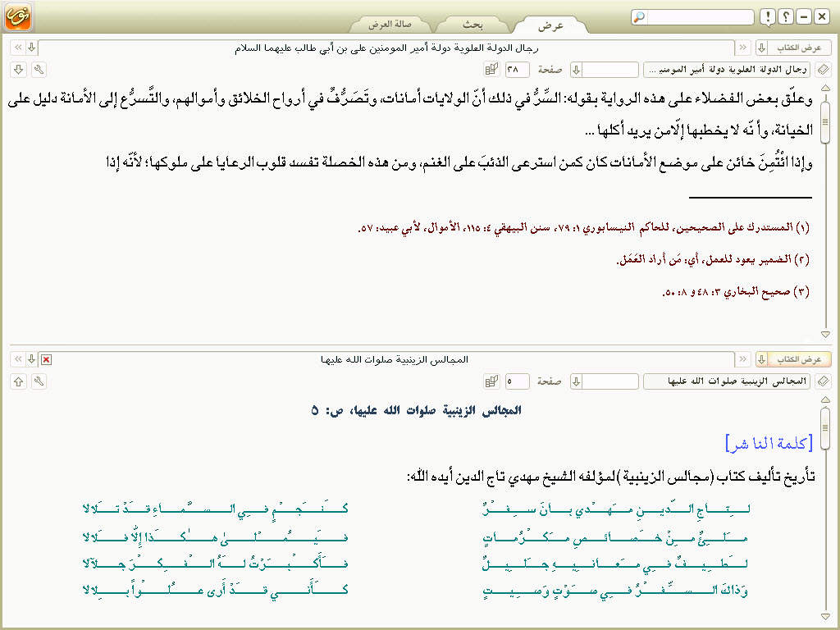This screenshot has height=630, width=840.
Task: Close lower pane with the red X
Action: (47, 359)
